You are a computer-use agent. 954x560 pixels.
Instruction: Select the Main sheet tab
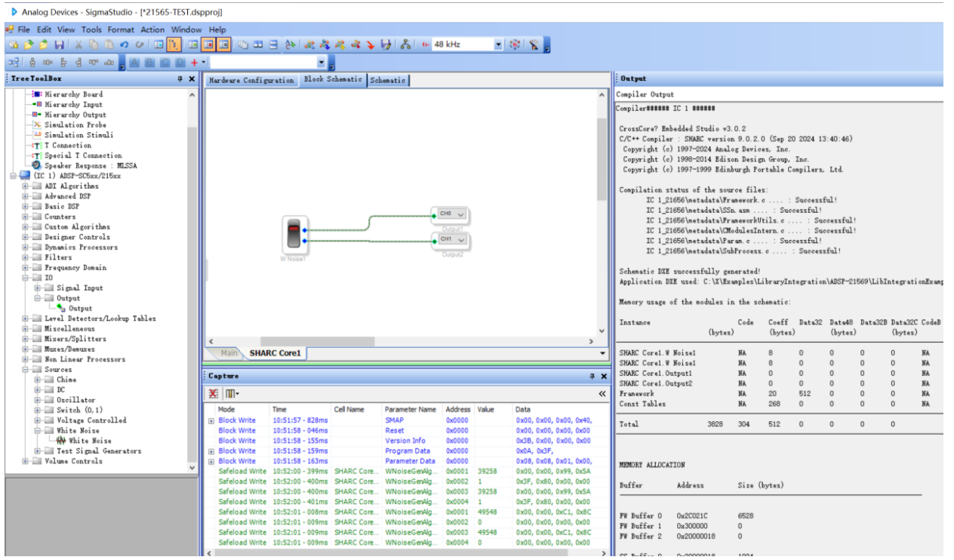tap(229, 353)
